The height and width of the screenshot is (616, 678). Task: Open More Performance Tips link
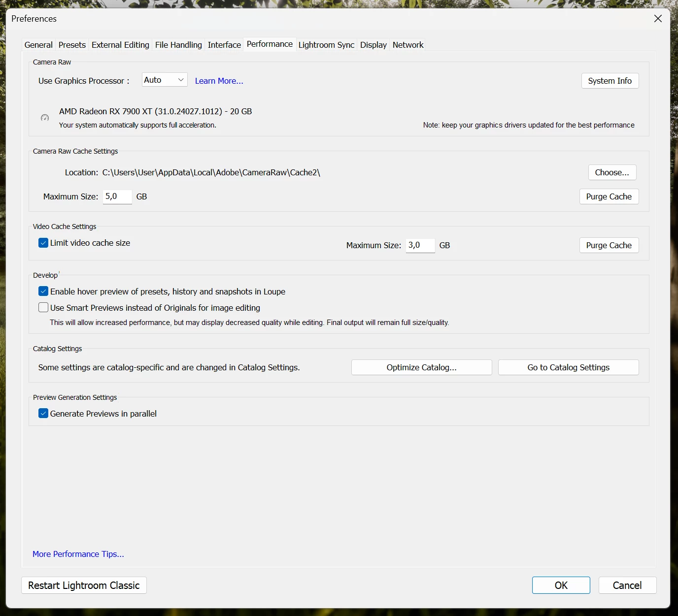click(78, 554)
